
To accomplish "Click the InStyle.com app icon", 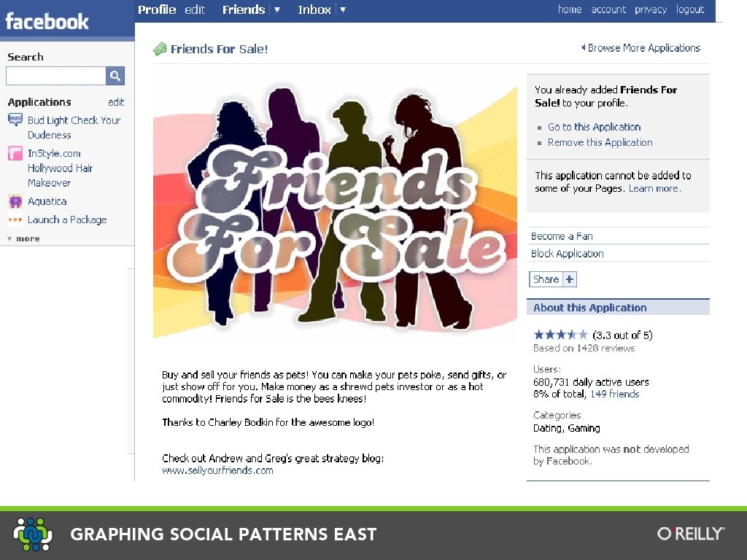I will tap(15, 153).
